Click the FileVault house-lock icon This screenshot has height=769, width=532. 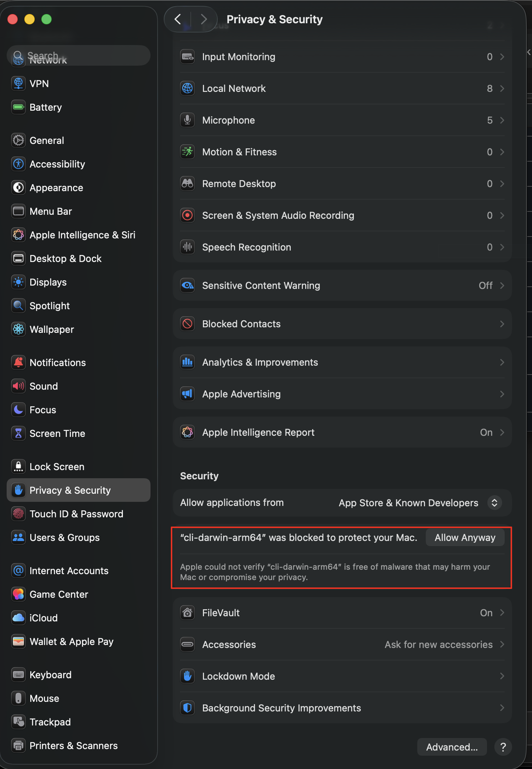point(187,613)
